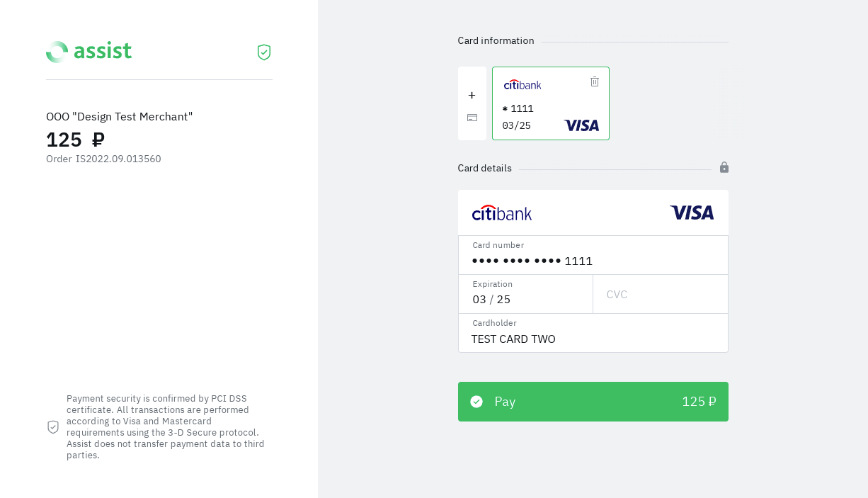Click the green shield security icon

[x=264, y=52]
